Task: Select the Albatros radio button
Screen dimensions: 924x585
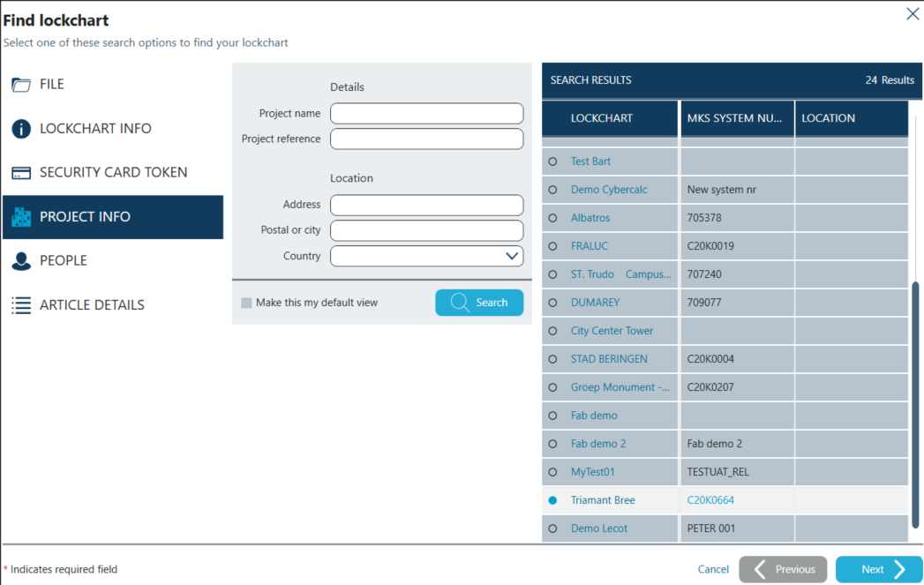Action: click(552, 218)
